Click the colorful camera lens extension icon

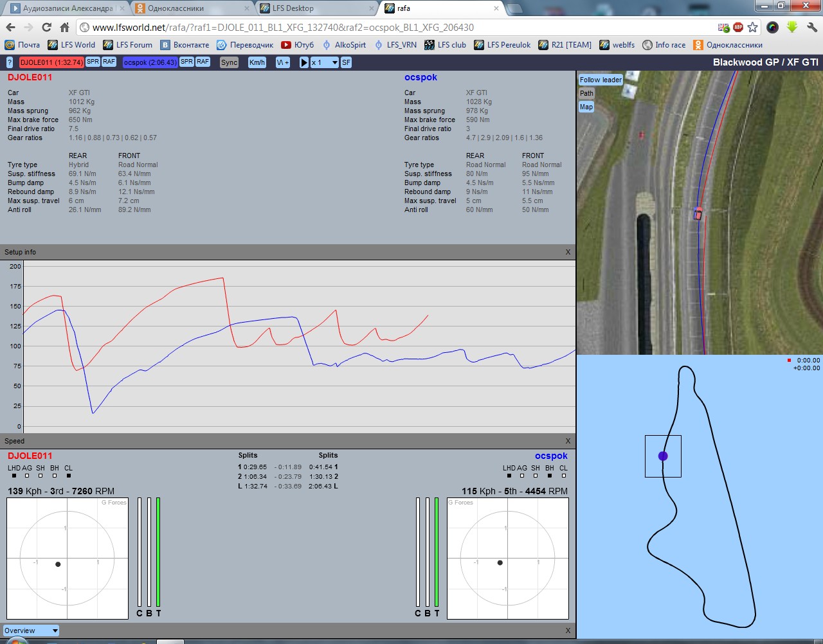point(773,28)
